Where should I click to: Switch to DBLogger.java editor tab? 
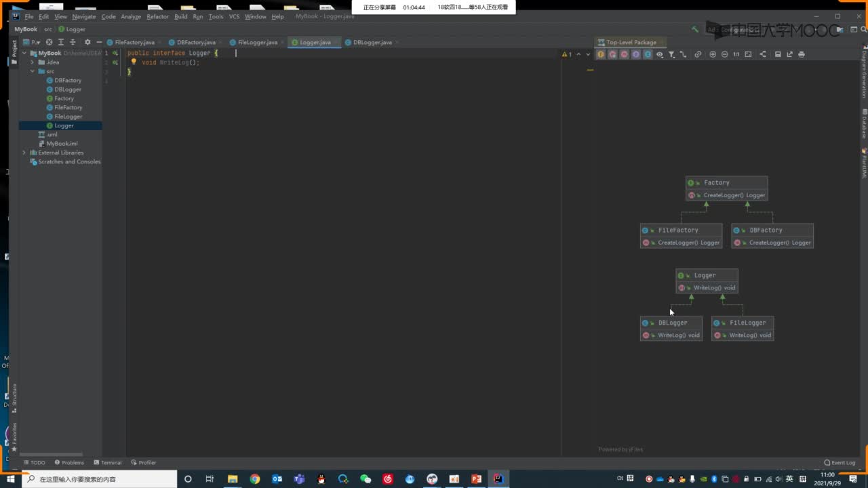click(x=372, y=42)
